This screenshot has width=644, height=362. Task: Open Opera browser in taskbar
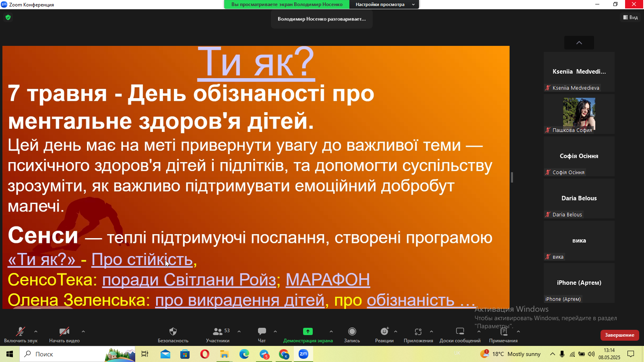(205, 354)
